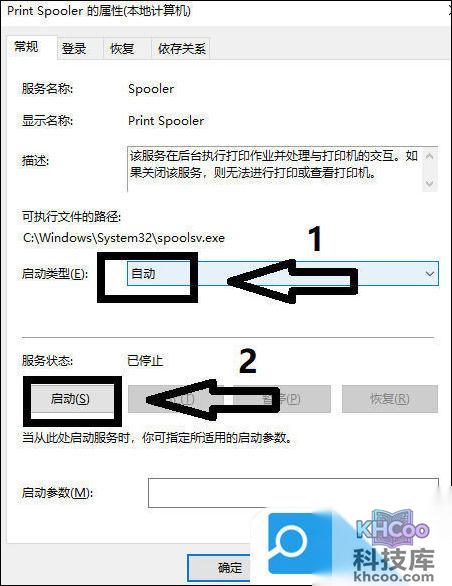Screen dimensions: 452x586
Task: Click the description scroll up arrow
Action: coord(430,155)
